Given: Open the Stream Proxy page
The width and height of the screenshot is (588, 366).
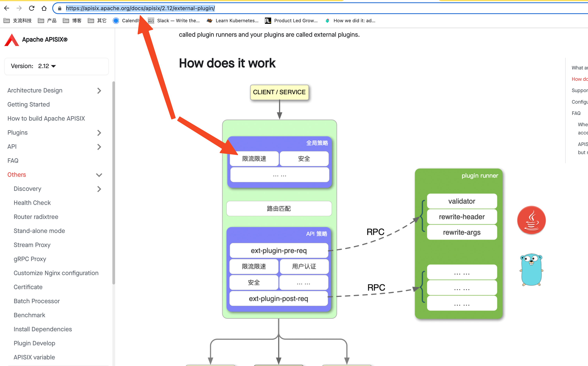Looking at the screenshot, I should click(x=32, y=245).
